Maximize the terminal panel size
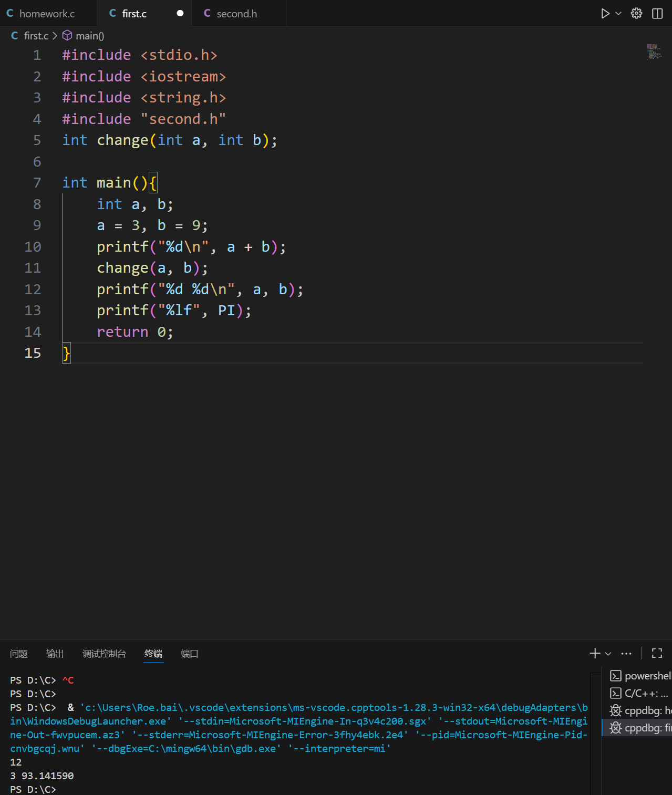The image size is (672, 795). click(657, 653)
